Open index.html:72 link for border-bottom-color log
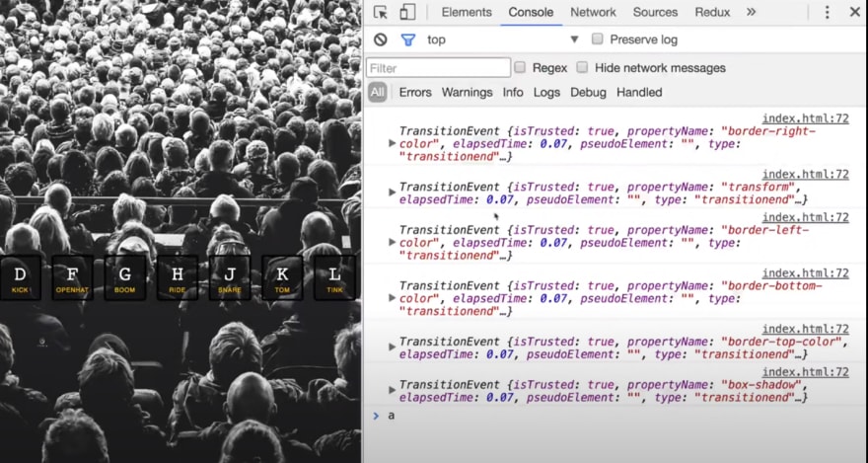This screenshot has width=868, height=463. coord(806,273)
